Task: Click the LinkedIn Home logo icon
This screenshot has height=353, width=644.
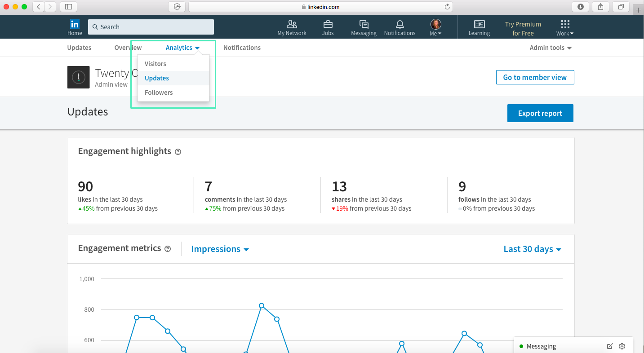Action: [75, 24]
